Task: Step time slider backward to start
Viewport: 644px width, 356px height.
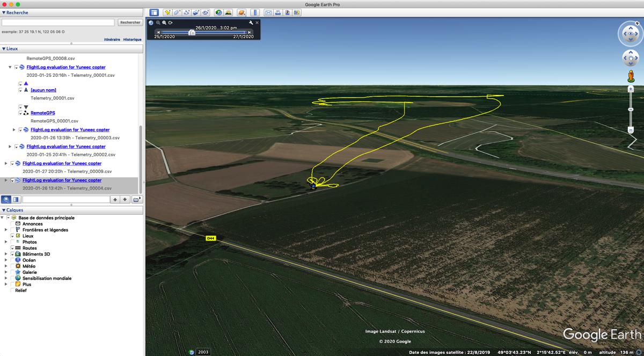Action: click(x=158, y=32)
